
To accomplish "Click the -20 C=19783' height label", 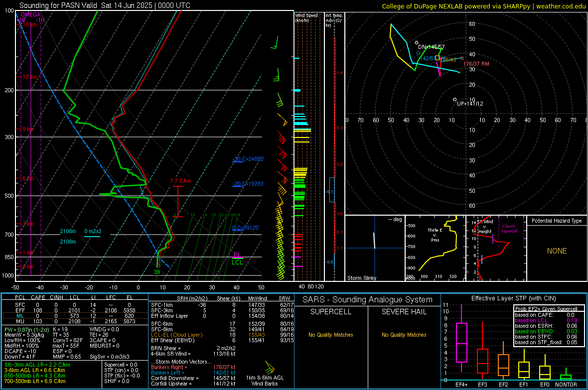I will click(248, 184).
